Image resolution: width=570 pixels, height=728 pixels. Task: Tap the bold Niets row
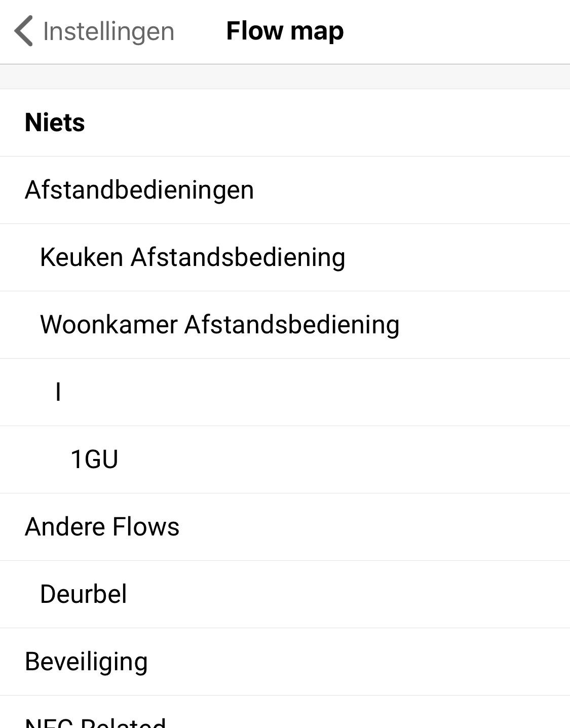pos(285,123)
